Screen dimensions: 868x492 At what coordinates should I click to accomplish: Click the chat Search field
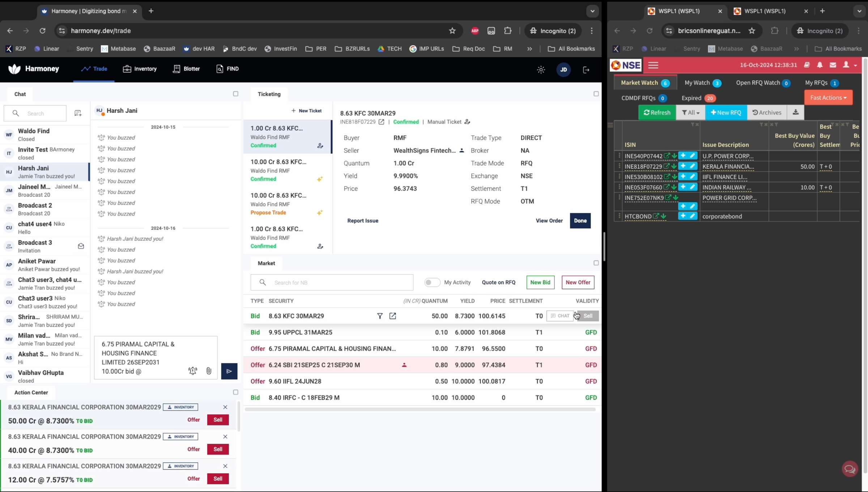(35, 113)
